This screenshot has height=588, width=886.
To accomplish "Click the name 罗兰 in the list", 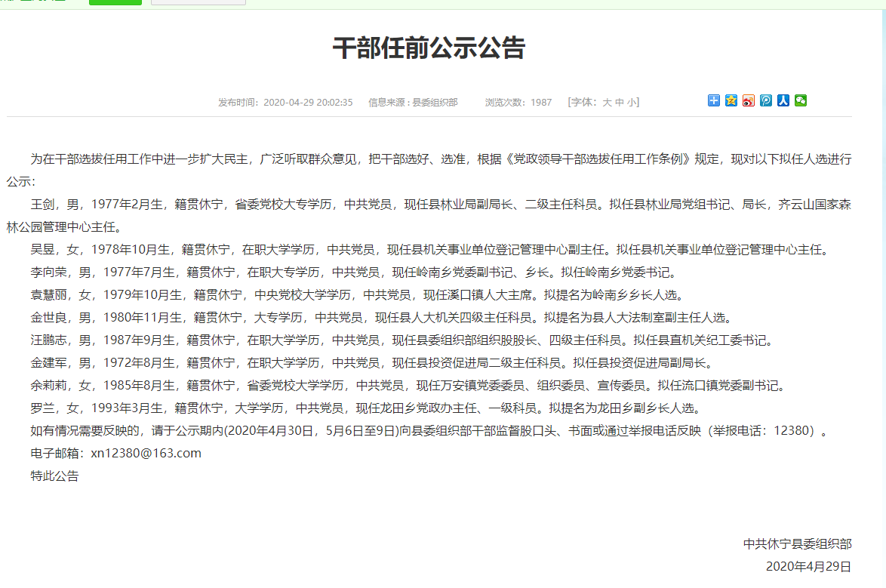I will coord(42,408).
